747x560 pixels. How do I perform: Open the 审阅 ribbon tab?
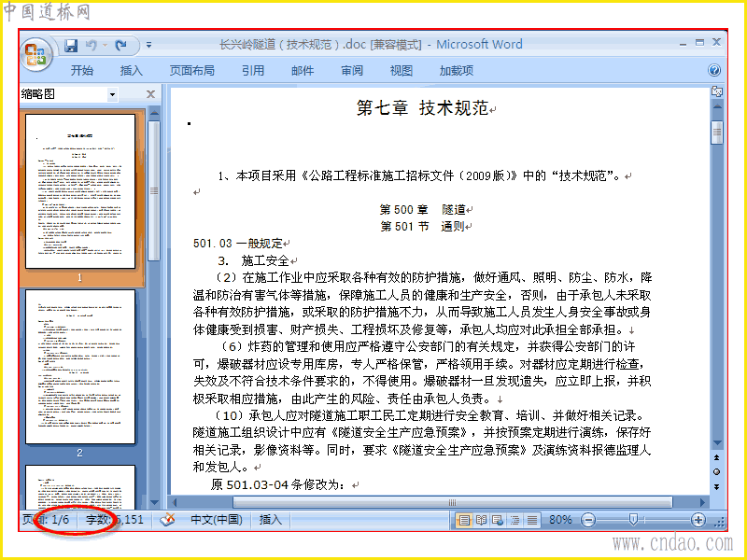(352, 71)
